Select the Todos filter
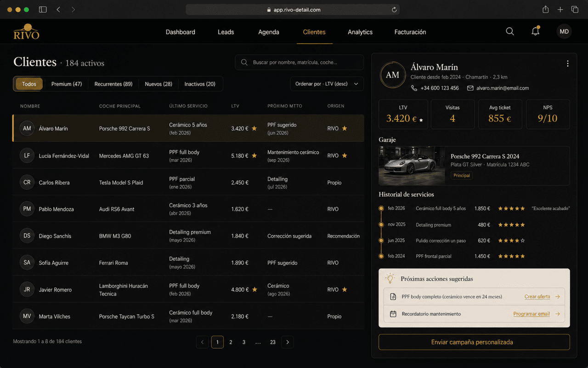Screen dimensions: 588x368 tap(29, 84)
